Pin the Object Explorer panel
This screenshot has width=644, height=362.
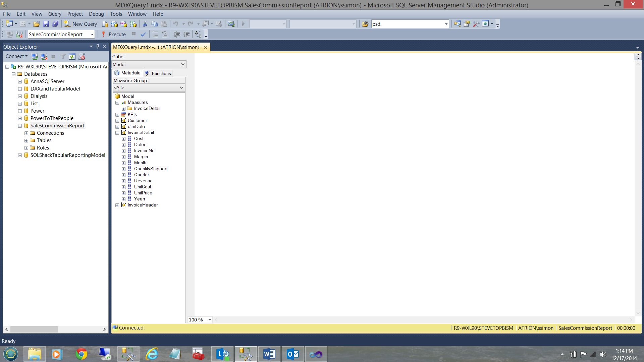[x=98, y=47]
